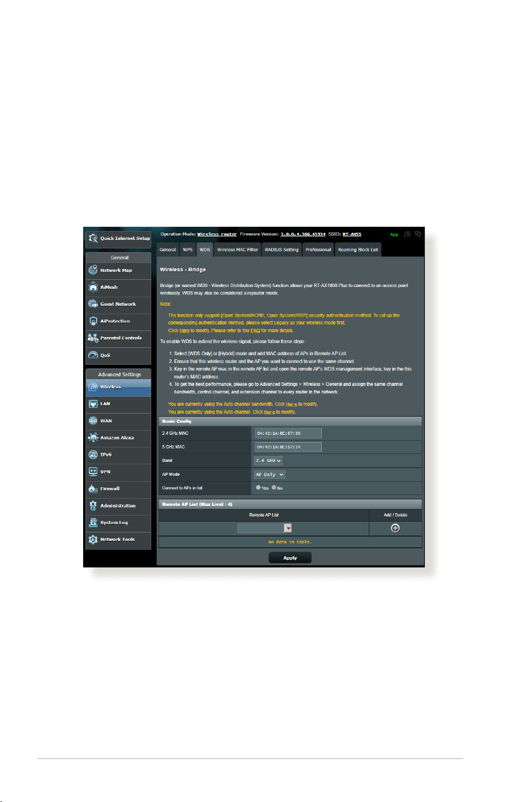The width and height of the screenshot is (532, 802).
Task: Open Quick Internet Setup wizard
Action: coord(118,238)
